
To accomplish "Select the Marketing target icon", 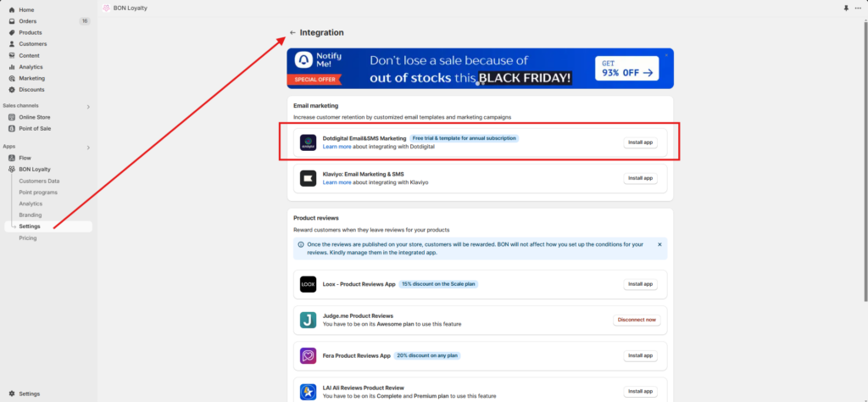I will click(x=12, y=78).
